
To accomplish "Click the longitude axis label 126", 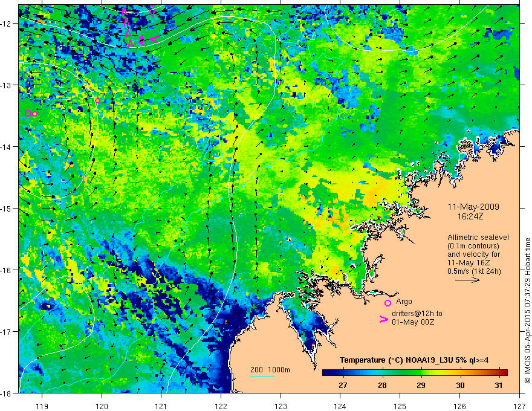I will point(459,406).
